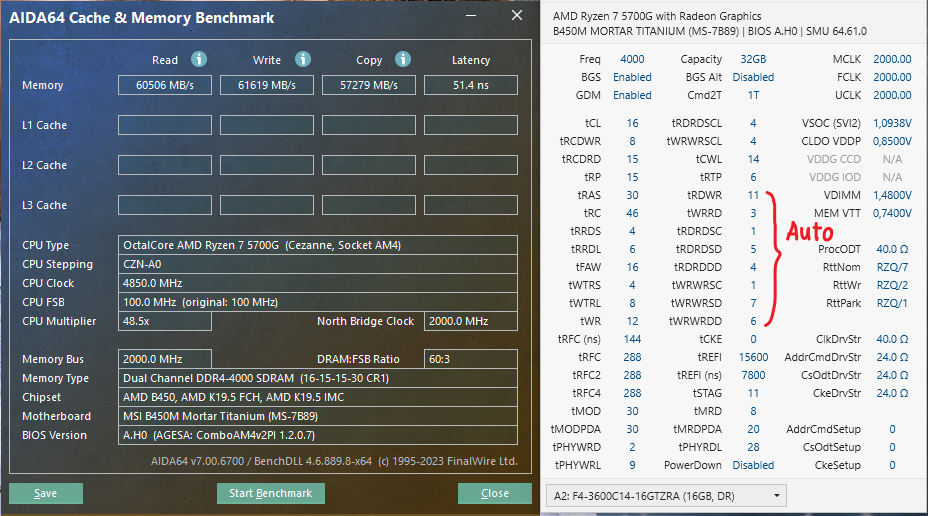Click tREFI value 15600

(753, 357)
